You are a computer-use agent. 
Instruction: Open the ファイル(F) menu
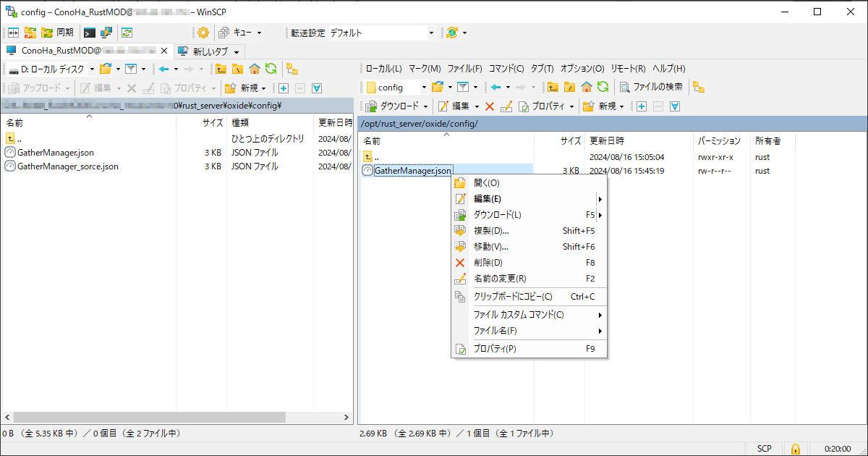pos(464,69)
